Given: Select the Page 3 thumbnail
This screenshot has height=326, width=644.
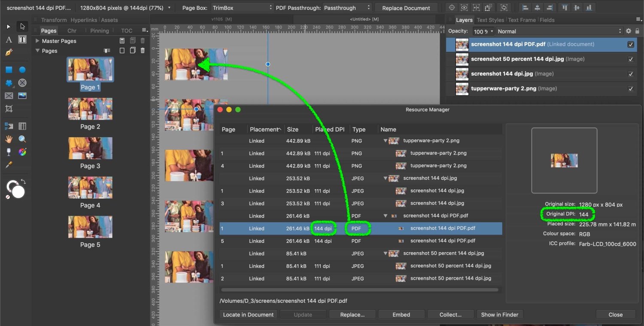Looking at the screenshot, I should point(90,148).
